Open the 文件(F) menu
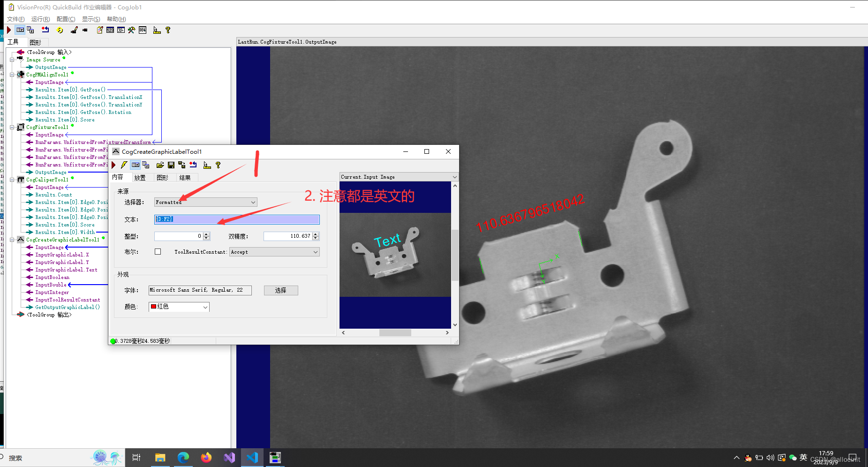The width and height of the screenshot is (868, 467). (15, 19)
